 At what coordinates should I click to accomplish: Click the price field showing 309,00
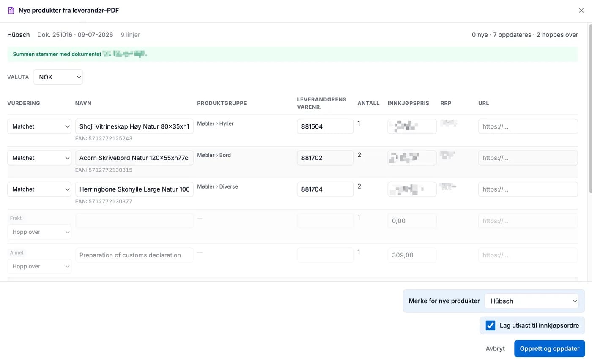(x=412, y=255)
